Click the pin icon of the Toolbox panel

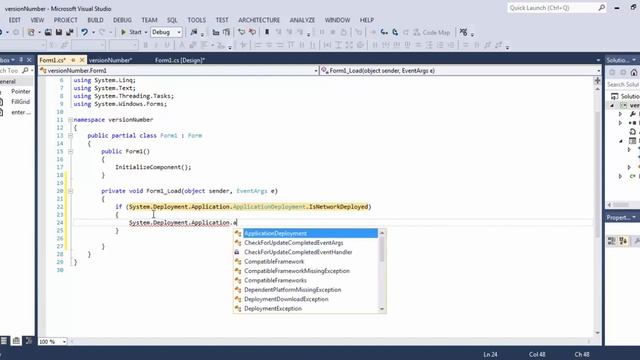(x=21, y=60)
